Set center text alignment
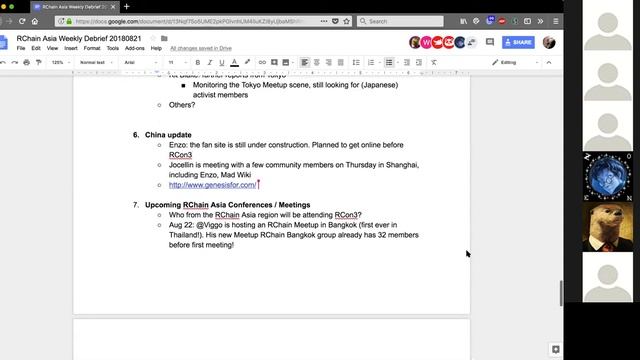This screenshot has height=360, width=640. click(x=316, y=62)
